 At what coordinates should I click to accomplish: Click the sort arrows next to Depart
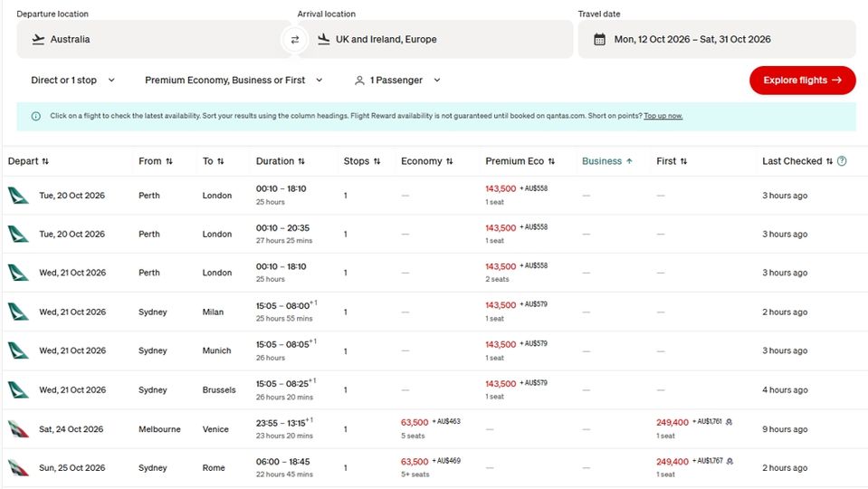45,161
